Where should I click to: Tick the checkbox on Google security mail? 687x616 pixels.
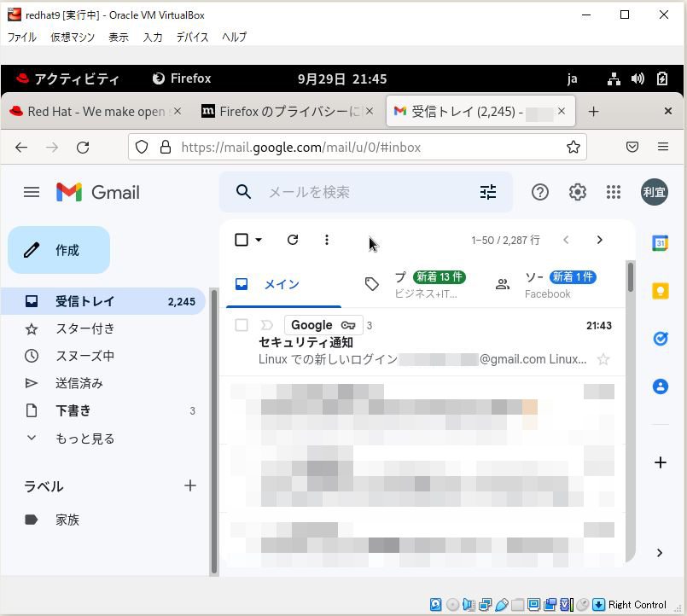pos(242,325)
